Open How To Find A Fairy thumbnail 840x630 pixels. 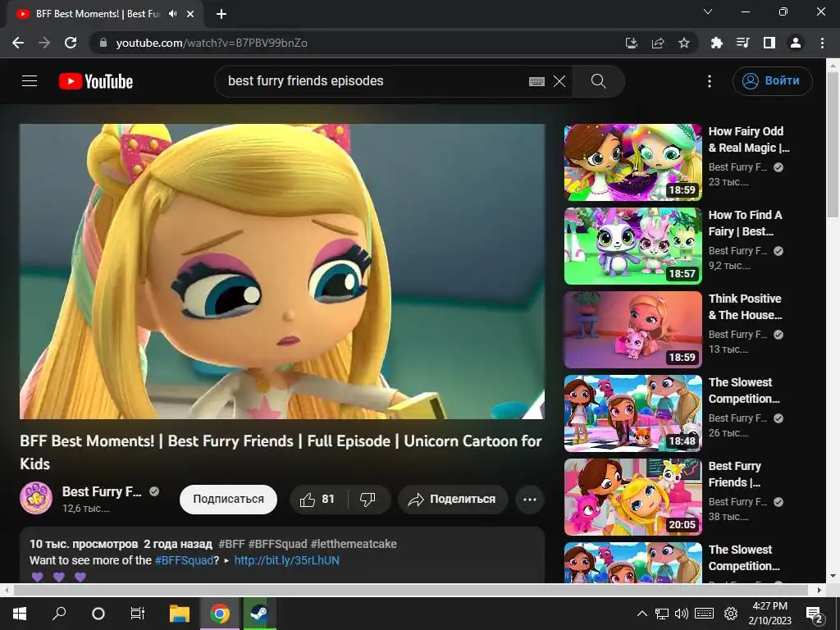click(x=632, y=246)
